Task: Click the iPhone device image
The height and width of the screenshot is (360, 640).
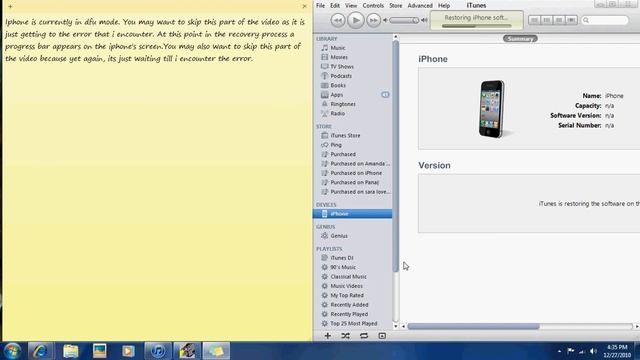Action: pyautogui.click(x=492, y=109)
